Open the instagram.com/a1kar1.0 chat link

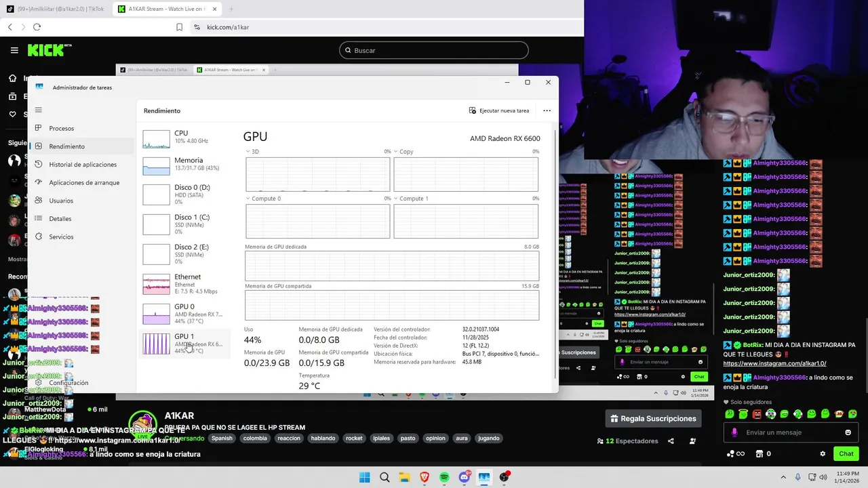(774, 363)
